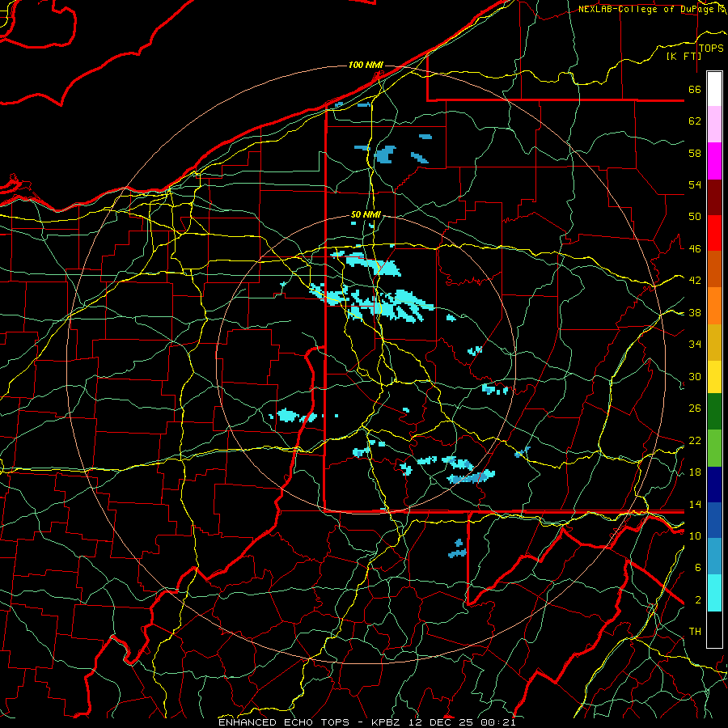728x728 pixels.
Task: Click the 10 legend scale value
Action: (695, 535)
